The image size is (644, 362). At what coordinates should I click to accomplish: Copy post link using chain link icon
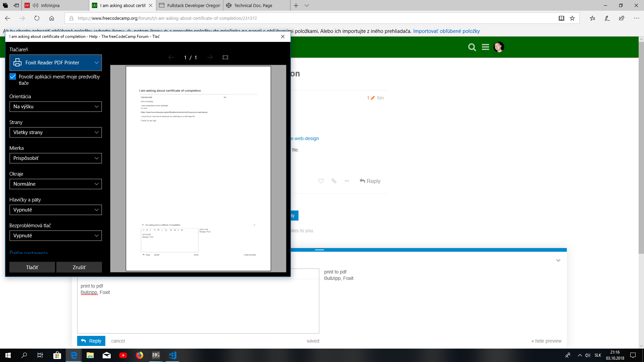point(334,181)
